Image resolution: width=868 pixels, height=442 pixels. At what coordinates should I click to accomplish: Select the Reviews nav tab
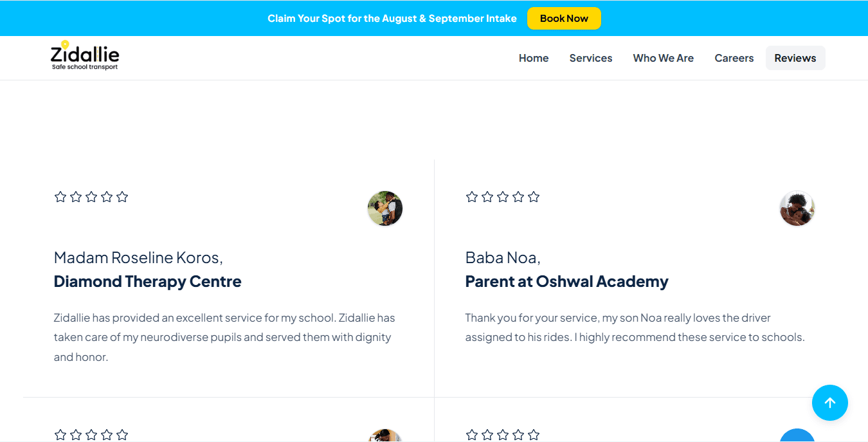[x=795, y=58]
